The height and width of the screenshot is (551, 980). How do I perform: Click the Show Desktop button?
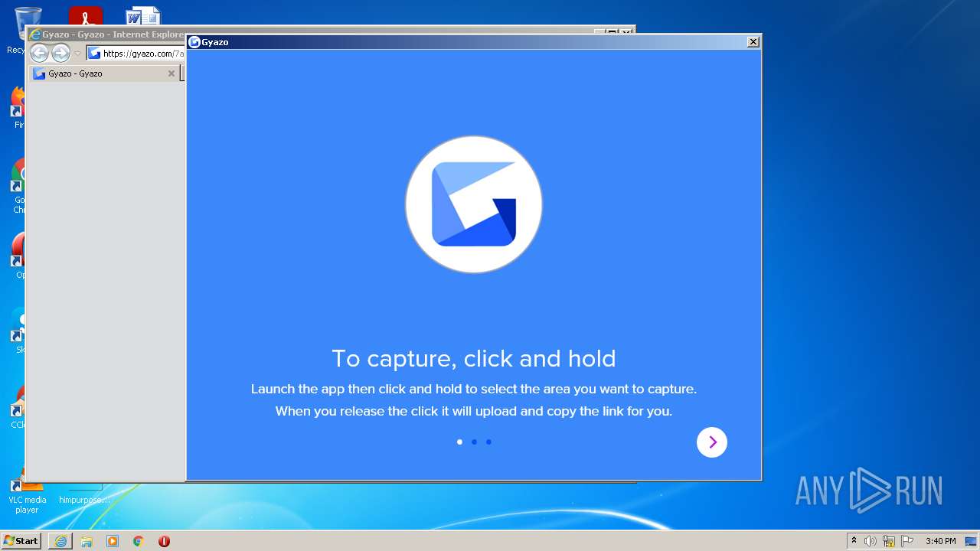click(x=971, y=541)
